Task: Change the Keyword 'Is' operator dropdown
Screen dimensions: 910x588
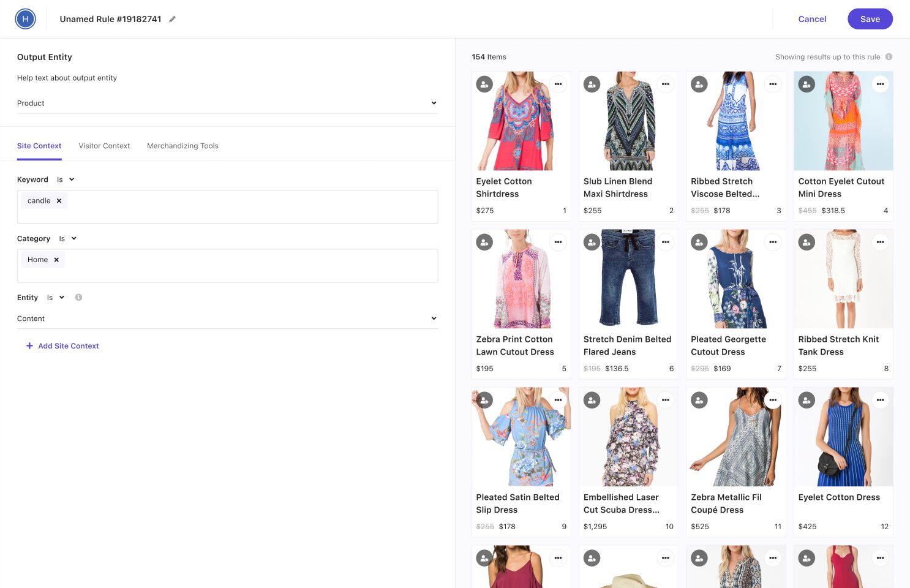Action: (x=66, y=179)
